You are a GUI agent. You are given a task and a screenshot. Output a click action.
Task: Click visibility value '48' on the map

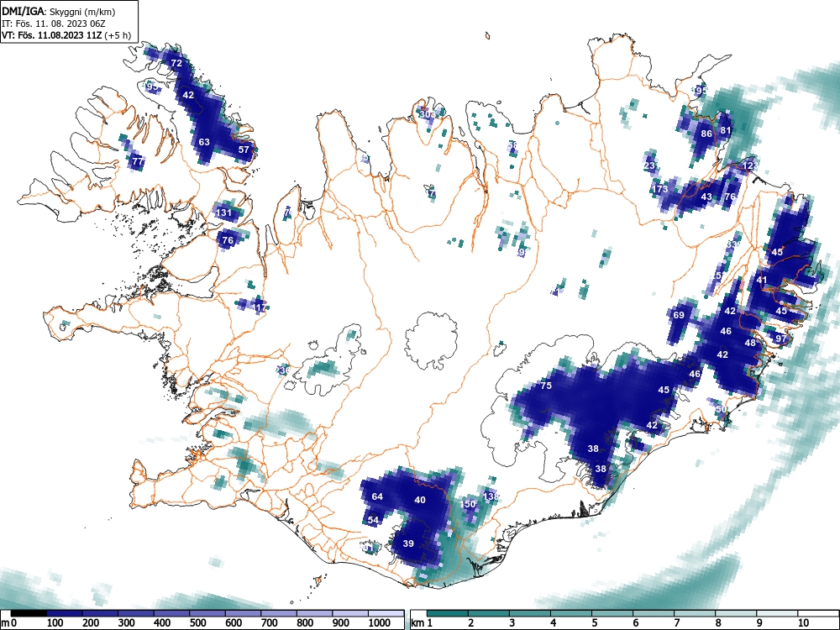[x=750, y=343]
